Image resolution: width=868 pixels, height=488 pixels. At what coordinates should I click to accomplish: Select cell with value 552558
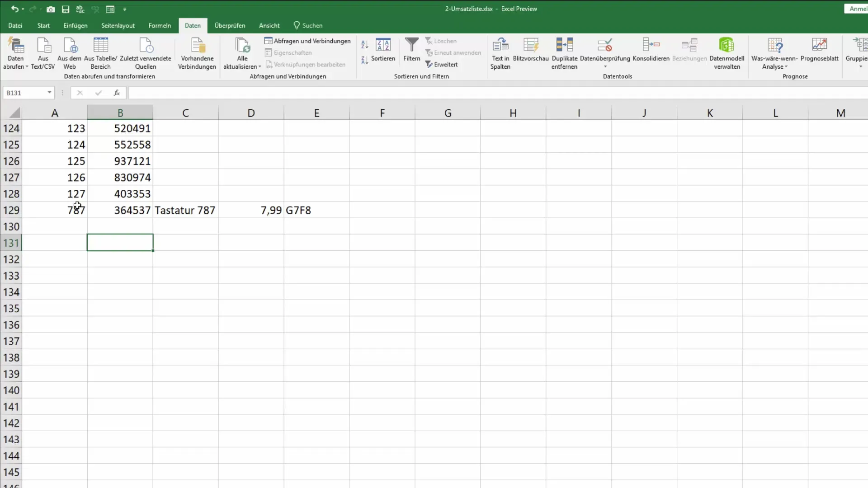click(x=120, y=145)
